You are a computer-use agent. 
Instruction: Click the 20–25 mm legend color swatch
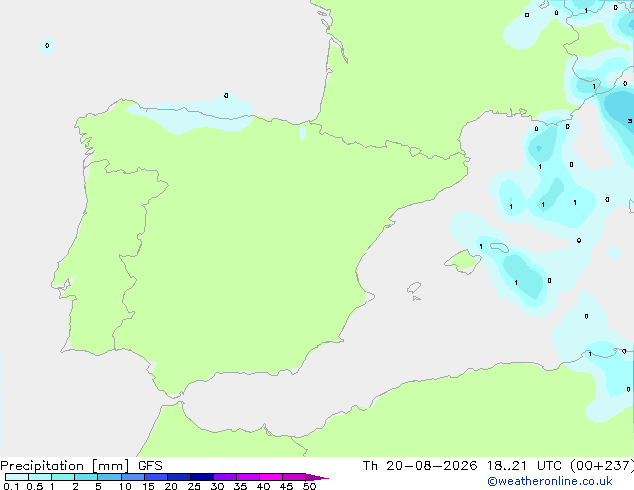coord(179,477)
